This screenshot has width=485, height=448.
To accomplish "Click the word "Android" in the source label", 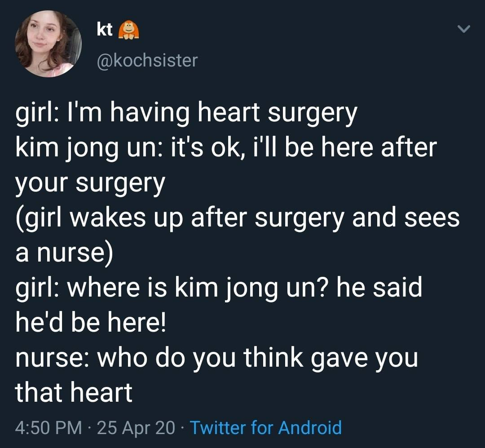I will click(x=310, y=427).
